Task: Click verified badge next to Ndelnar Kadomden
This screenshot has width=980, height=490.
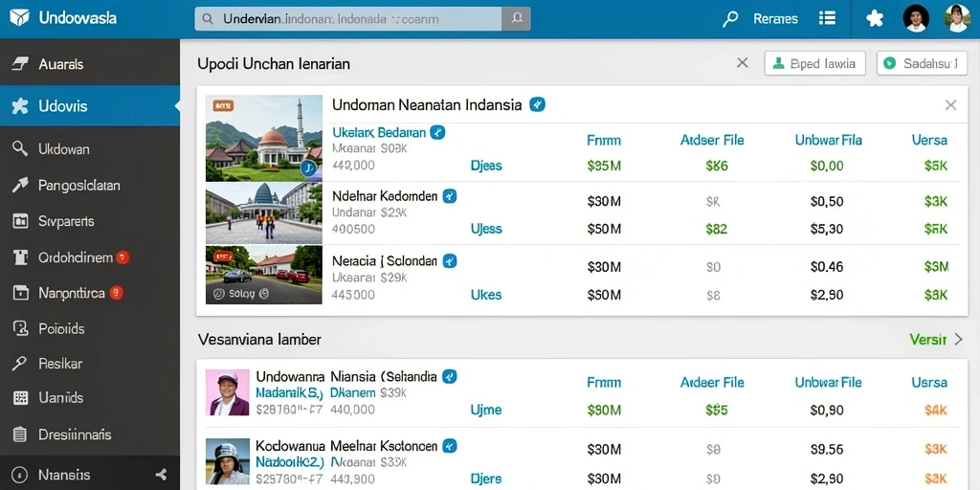Action: click(450, 196)
